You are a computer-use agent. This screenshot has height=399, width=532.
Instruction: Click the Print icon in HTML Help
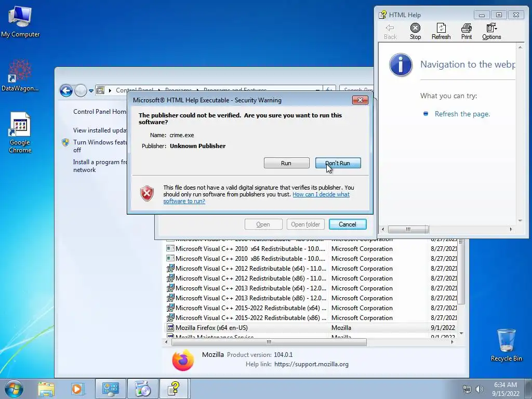tap(467, 31)
